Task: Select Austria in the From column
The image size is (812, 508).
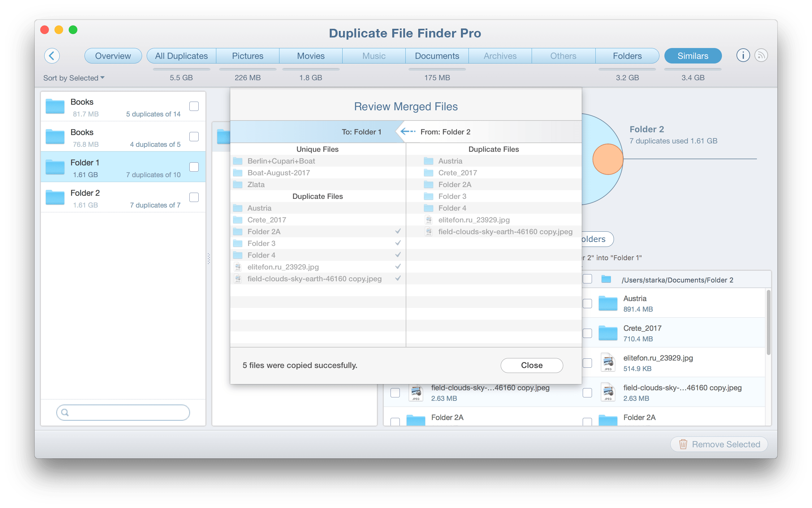Action: (494, 161)
